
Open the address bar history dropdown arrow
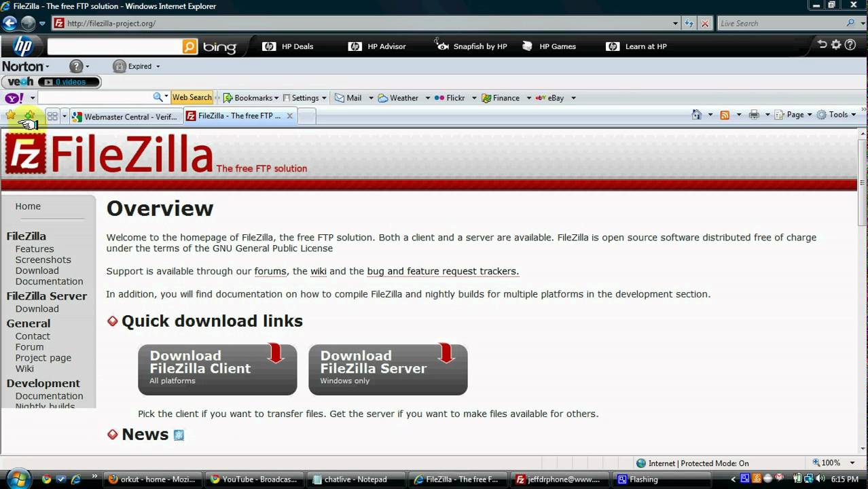point(675,23)
